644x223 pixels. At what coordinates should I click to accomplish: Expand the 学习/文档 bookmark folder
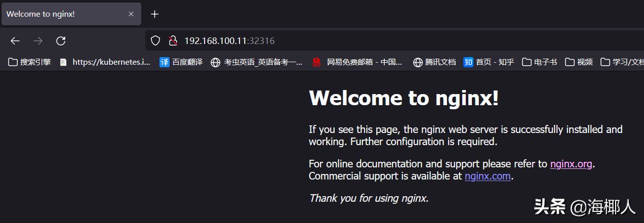pos(622,62)
